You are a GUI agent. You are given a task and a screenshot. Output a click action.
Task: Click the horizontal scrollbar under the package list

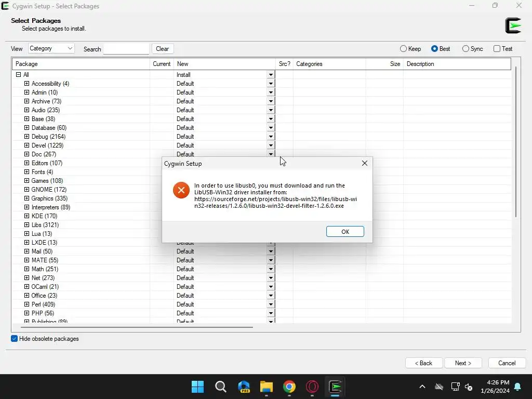[137, 327]
